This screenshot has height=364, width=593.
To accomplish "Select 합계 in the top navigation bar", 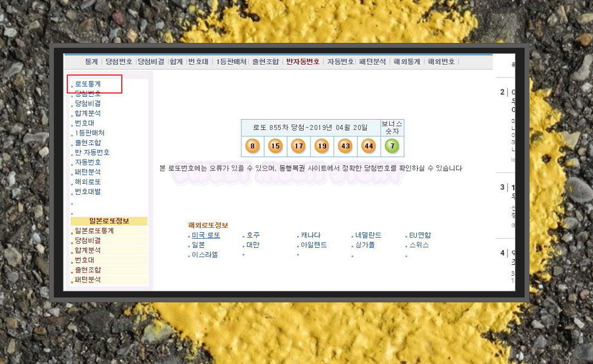I will click(x=176, y=62).
